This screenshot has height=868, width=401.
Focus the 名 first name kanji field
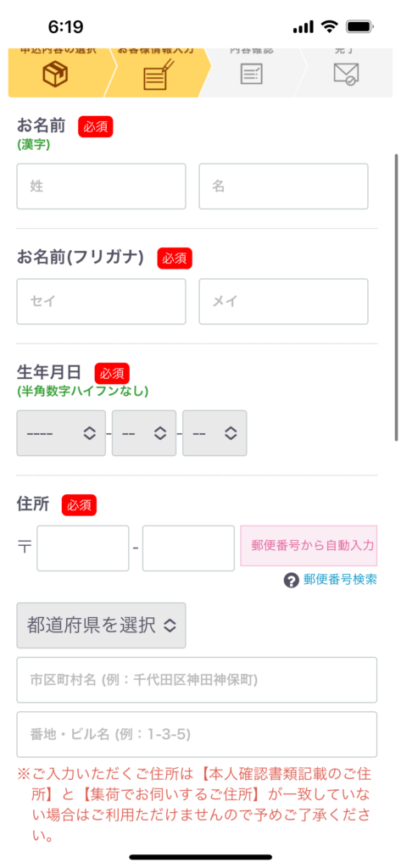[x=283, y=186]
